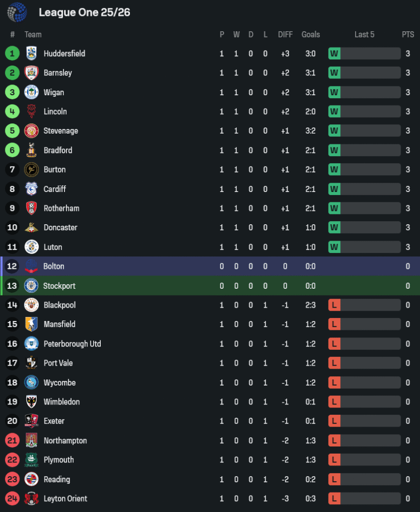Viewport: 420px width, 512px height.
Task: Click the Goals column header
Action: tap(311, 34)
